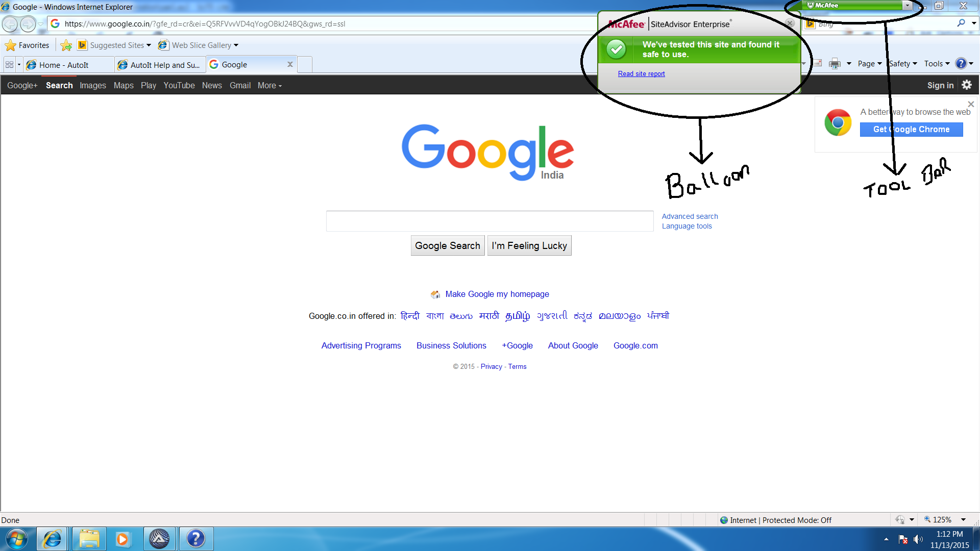Expand the zoom level dropdown arrow
The width and height of the screenshot is (980, 551).
click(x=963, y=520)
